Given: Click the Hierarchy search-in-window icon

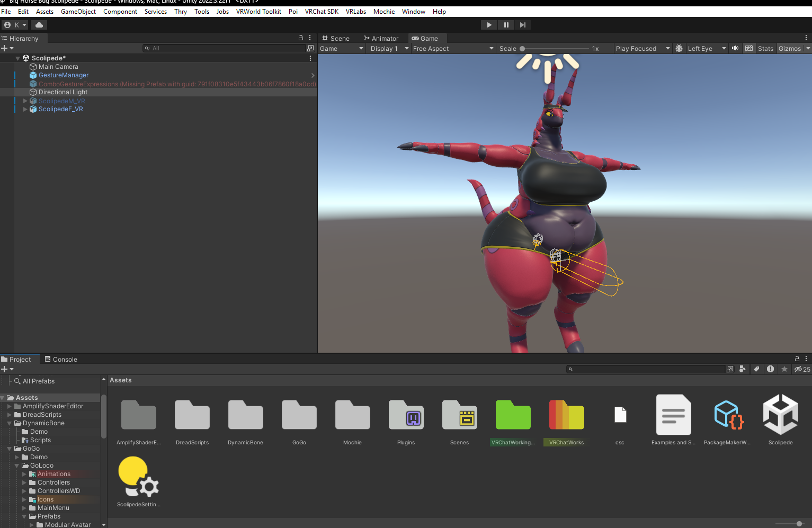Looking at the screenshot, I should click(310, 48).
